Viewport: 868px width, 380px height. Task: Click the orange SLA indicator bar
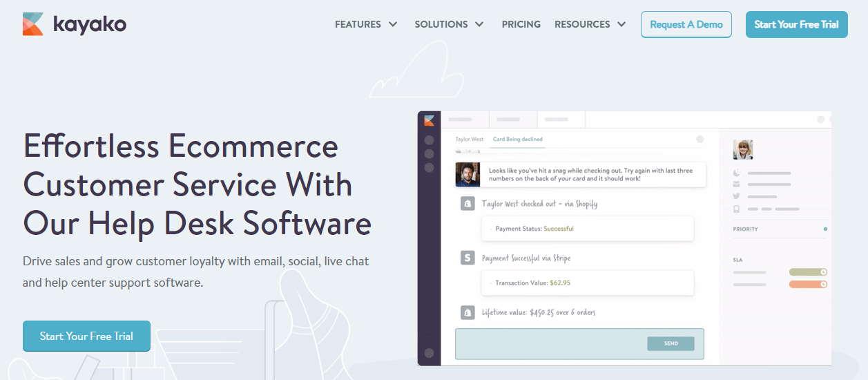click(x=808, y=284)
